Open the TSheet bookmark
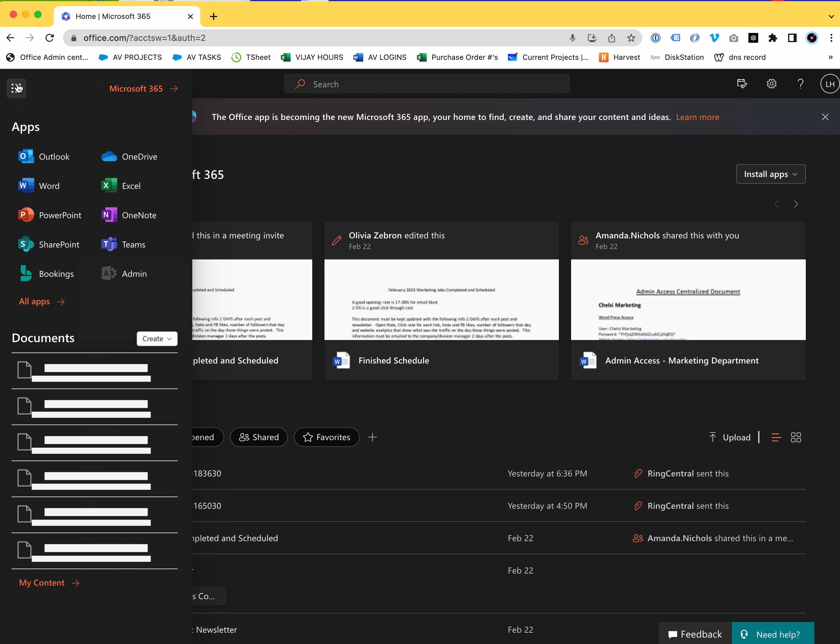The image size is (840, 644). coord(251,57)
